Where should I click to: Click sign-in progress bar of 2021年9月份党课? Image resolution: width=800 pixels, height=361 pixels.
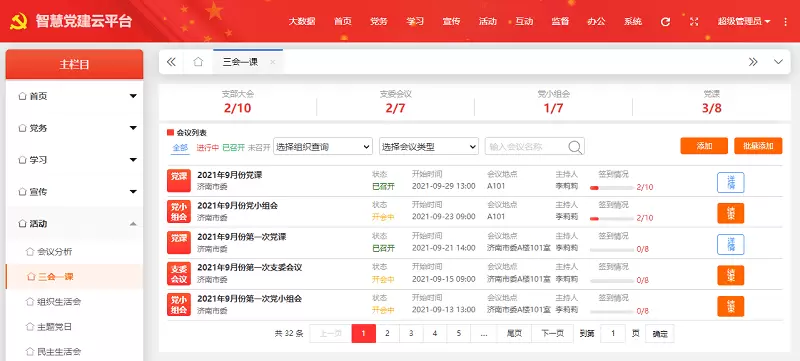point(612,188)
